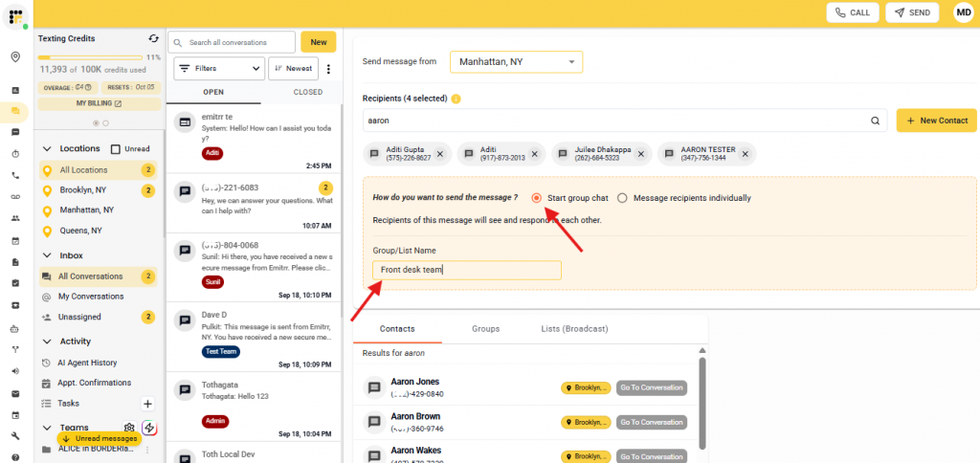Click the info icon beside Recipients selected
The image size is (980, 463).
(x=456, y=99)
